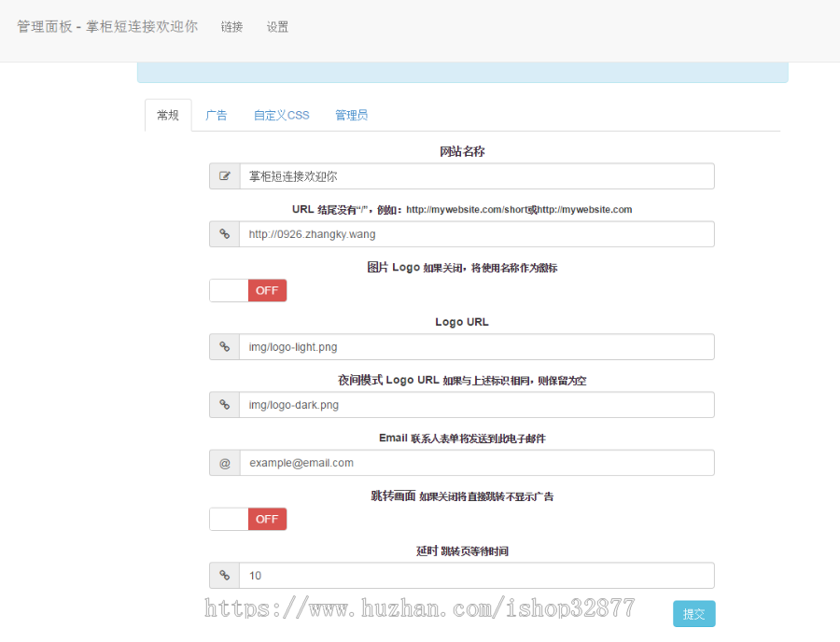
Task: Click the Logo URL label
Action: 462,322
